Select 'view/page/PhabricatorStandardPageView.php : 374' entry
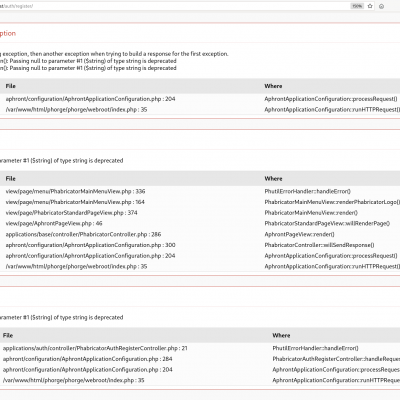 pyautogui.click(x=71, y=213)
